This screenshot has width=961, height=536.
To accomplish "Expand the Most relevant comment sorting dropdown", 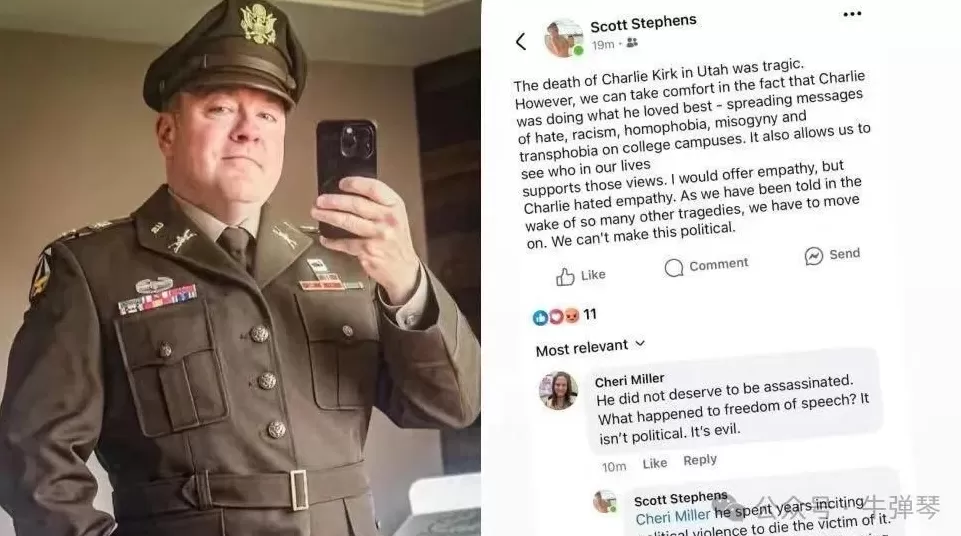I will (x=590, y=347).
